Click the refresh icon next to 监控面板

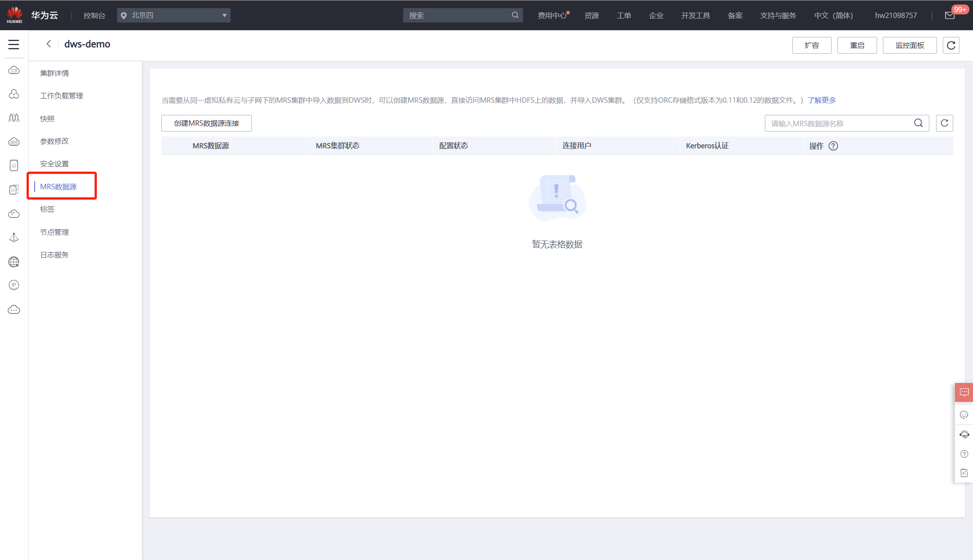coord(951,46)
